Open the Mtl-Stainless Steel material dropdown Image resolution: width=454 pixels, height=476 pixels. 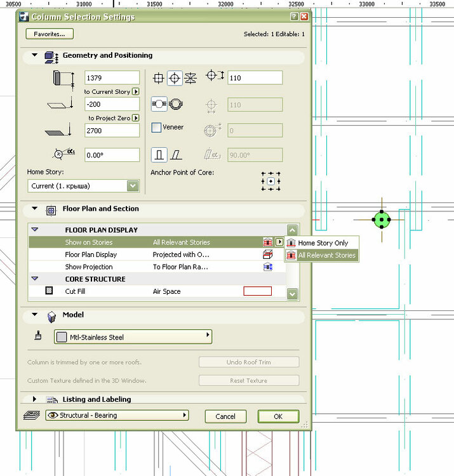click(133, 337)
